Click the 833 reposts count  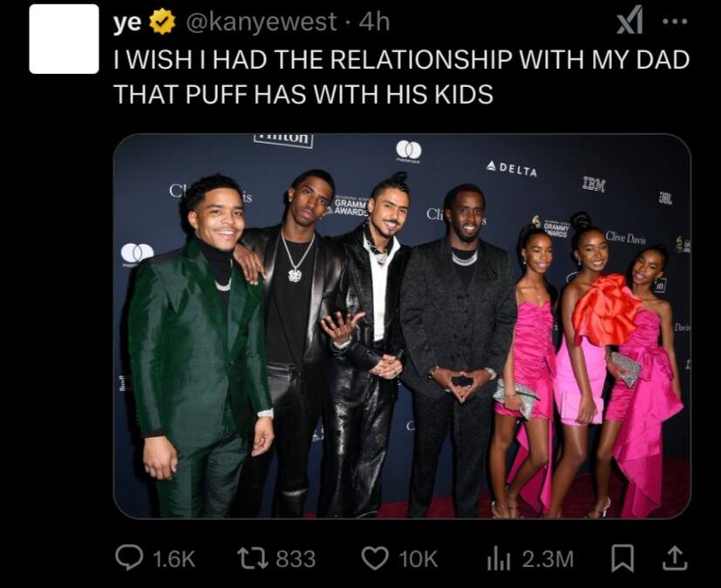point(296,559)
